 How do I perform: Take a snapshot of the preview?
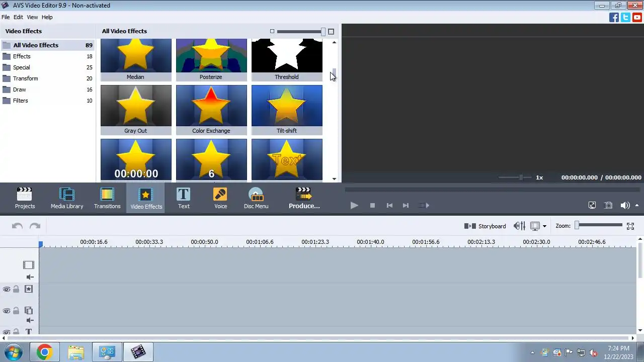(608, 205)
